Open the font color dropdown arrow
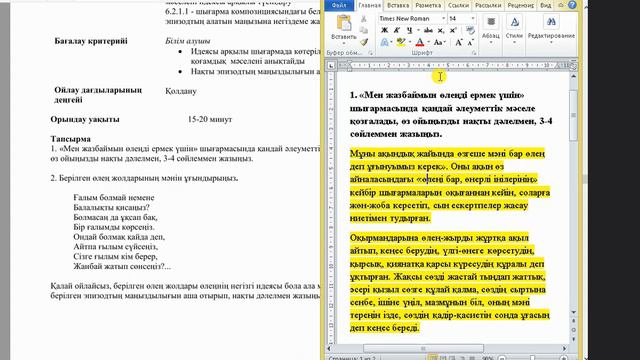This screenshot has height=360, width=640. pyautogui.click(x=428, y=42)
